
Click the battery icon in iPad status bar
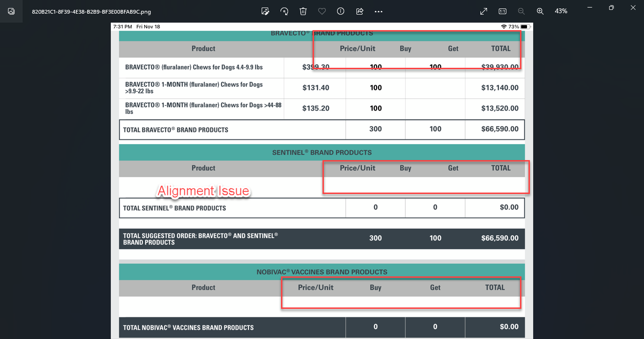[526, 27]
